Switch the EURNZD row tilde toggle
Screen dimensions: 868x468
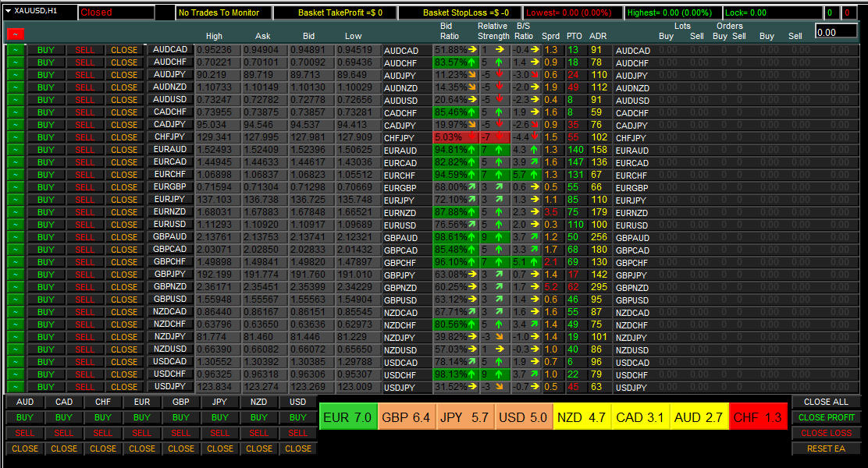tap(16, 212)
